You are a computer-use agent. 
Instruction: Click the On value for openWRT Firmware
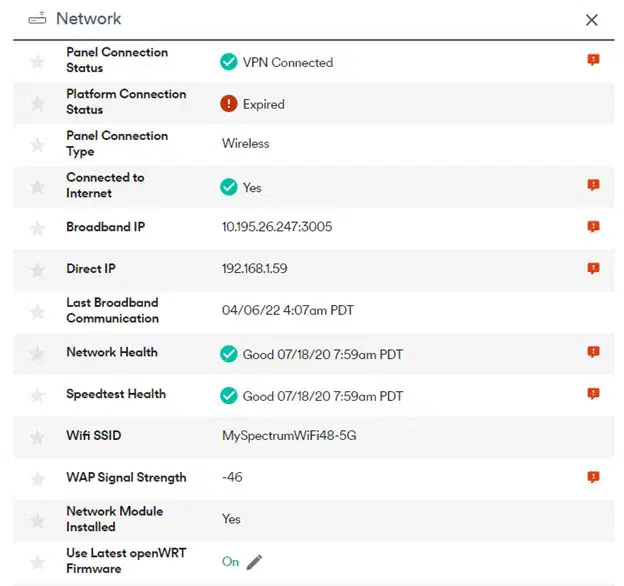(230, 561)
